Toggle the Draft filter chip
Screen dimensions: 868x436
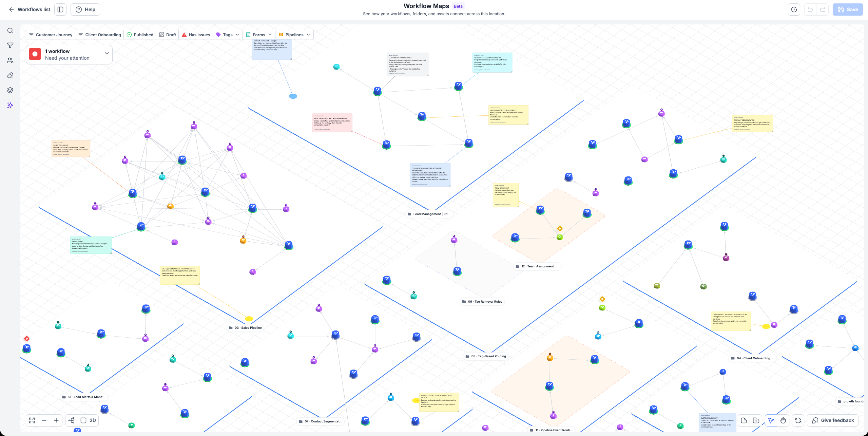coord(168,35)
